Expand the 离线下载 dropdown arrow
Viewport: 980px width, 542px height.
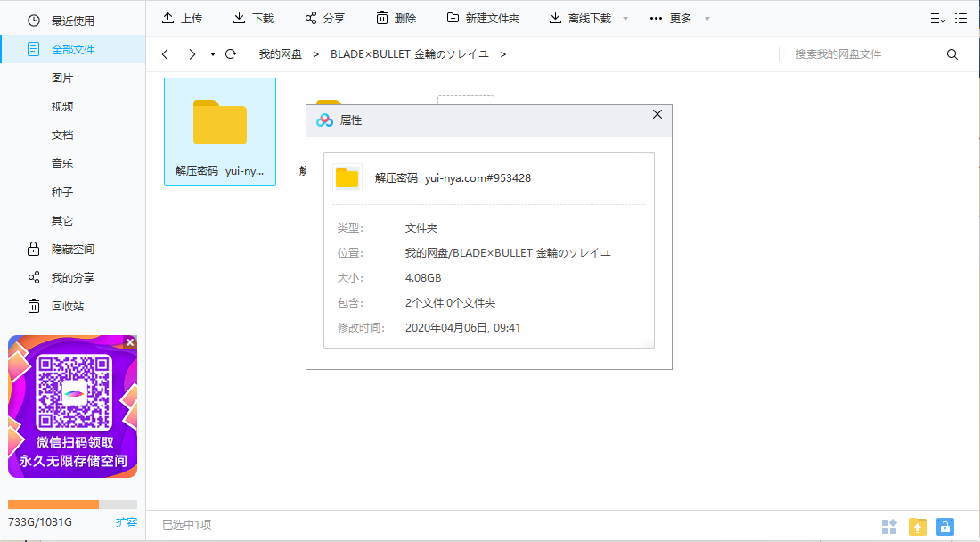pos(625,19)
